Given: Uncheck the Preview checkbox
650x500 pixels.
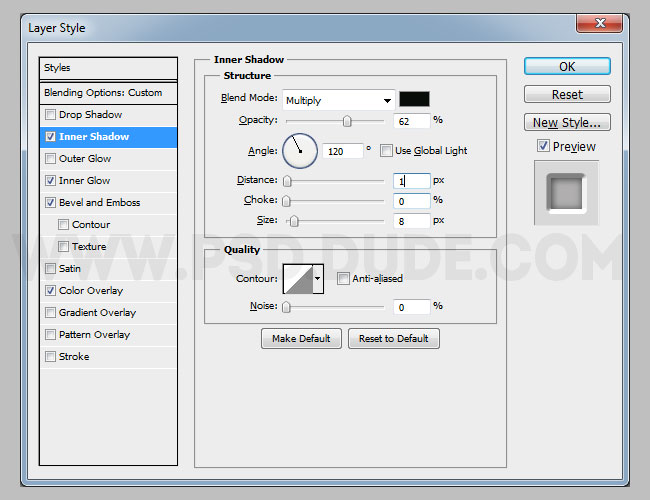Looking at the screenshot, I should pyautogui.click(x=543, y=146).
